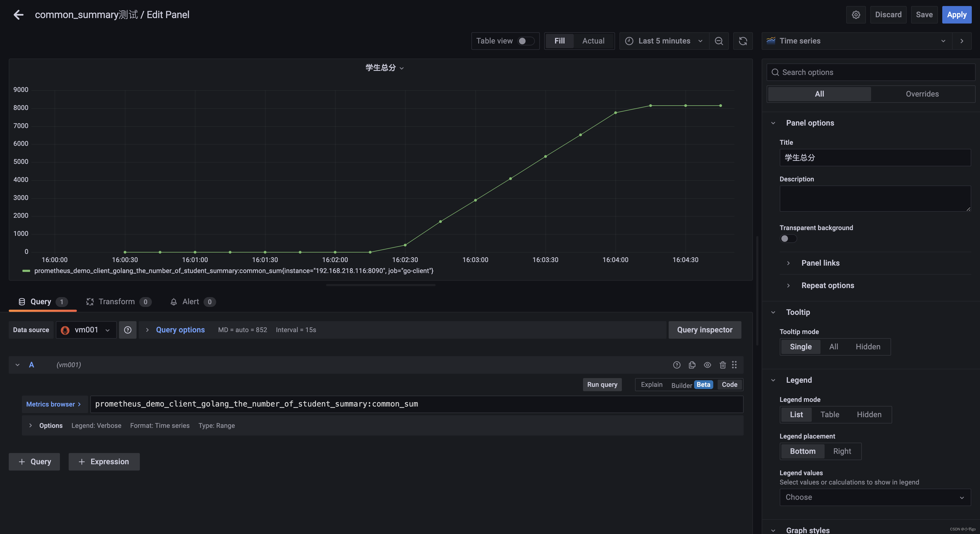The height and width of the screenshot is (534, 980).
Task: Click query A drag handle icon
Action: (734, 365)
